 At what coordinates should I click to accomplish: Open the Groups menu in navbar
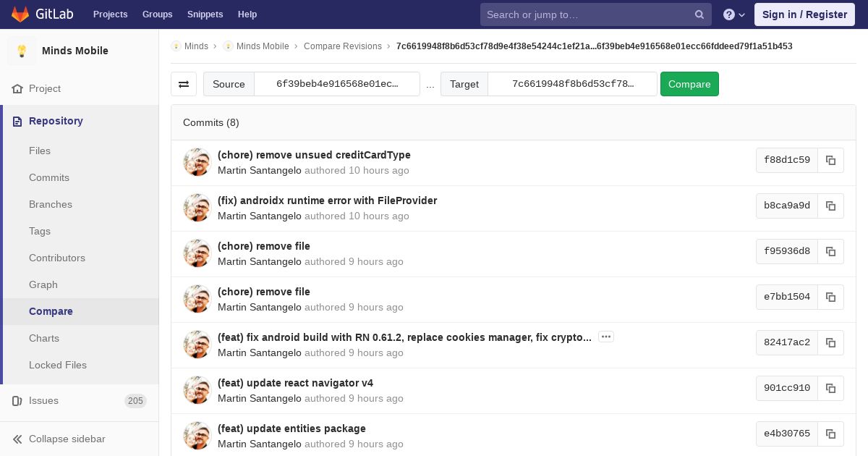[157, 14]
